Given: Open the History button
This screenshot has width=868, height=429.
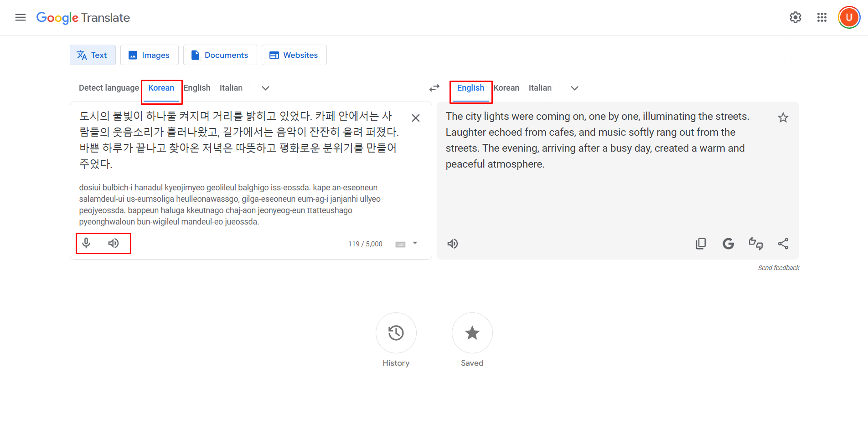Looking at the screenshot, I should (396, 333).
